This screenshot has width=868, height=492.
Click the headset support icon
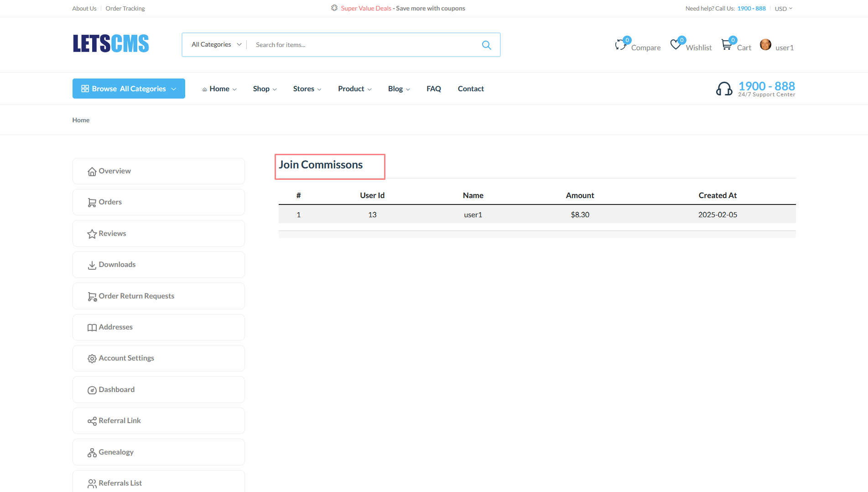(x=724, y=89)
